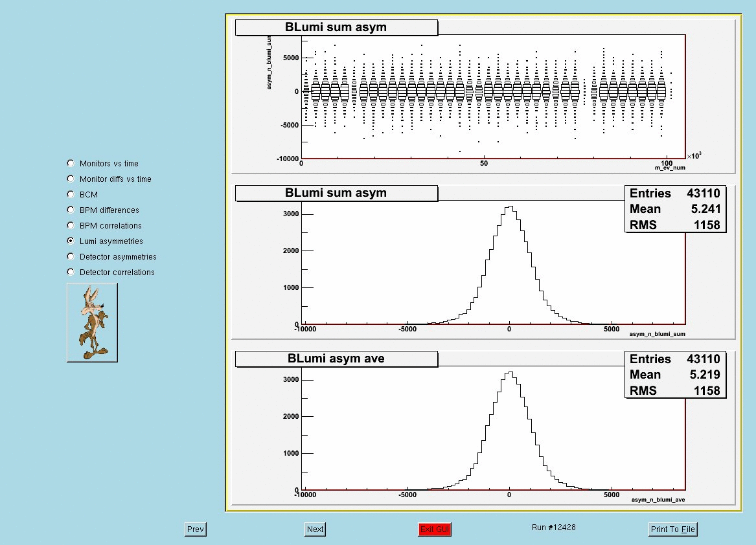Click the stats box showing Mean 5.241
The width and height of the screenshot is (756, 545).
(x=675, y=209)
